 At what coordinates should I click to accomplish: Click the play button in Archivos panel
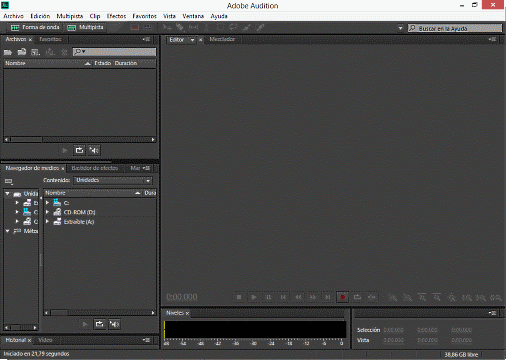click(65, 151)
